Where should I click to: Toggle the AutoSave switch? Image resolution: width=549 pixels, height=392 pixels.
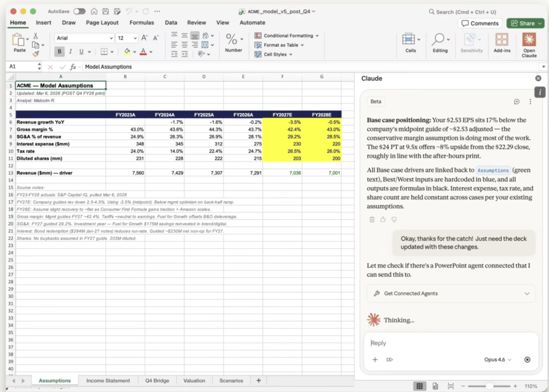click(79, 11)
